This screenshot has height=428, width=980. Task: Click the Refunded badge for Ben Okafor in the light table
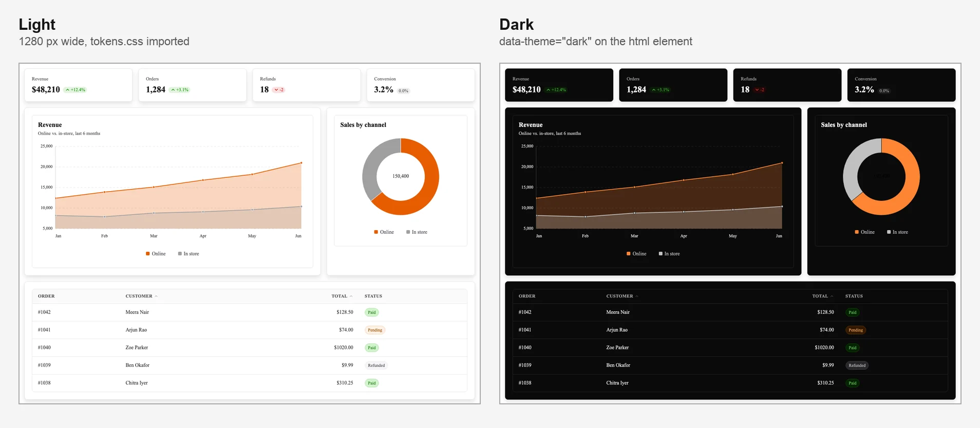click(376, 366)
